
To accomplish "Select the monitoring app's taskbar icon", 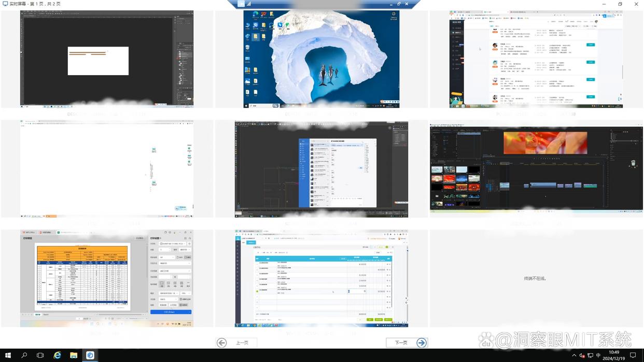I will tap(90, 355).
